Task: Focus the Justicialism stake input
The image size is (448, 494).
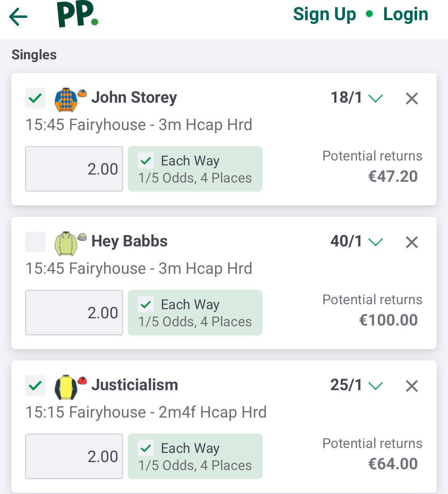Action: pos(74,456)
